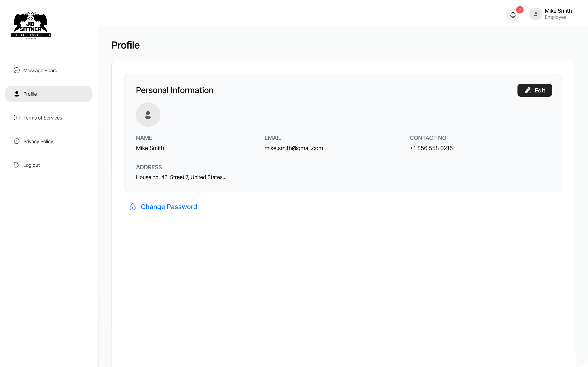
Task: Click the Log out arrow icon
Action: click(x=17, y=165)
